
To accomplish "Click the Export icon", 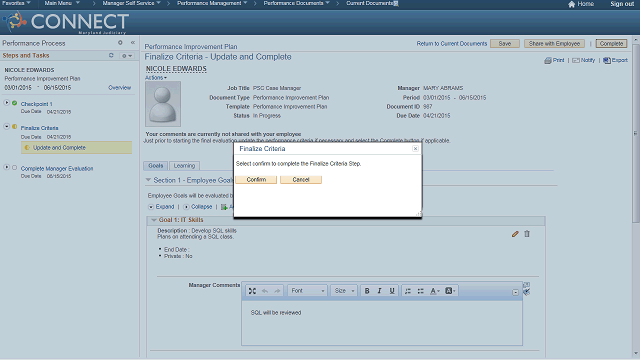I will click(607, 60).
